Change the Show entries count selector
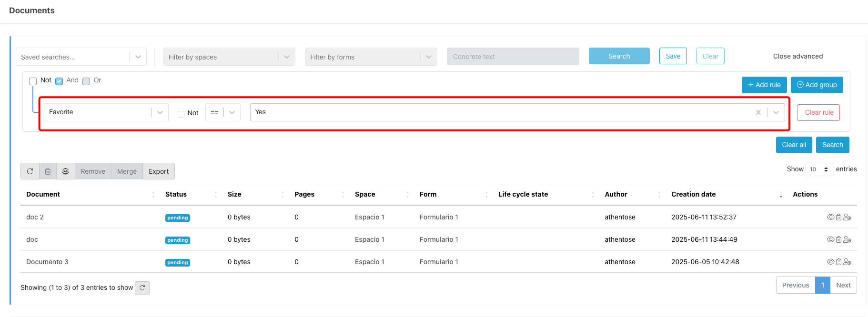Viewport: 868px width, 317px height. click(819, 169)
